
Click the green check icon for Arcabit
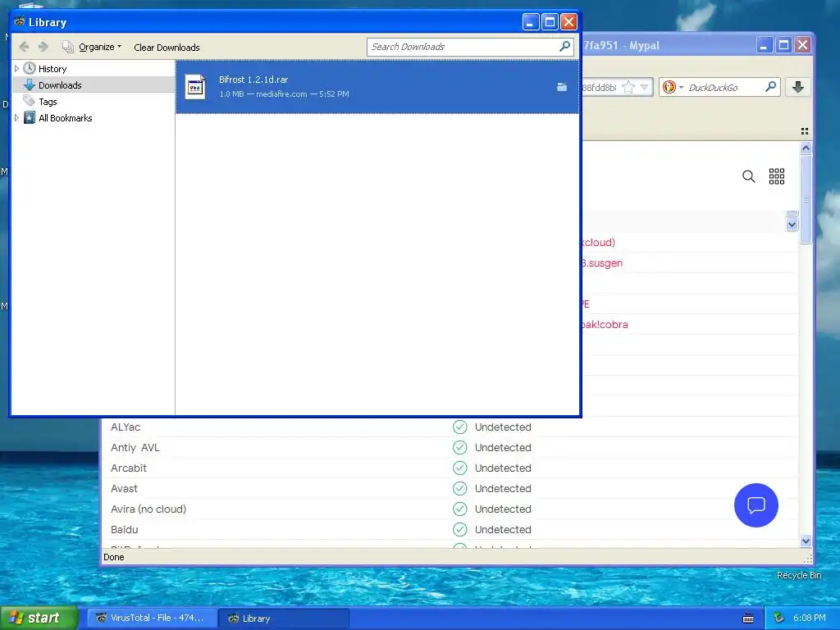pos(459,468)
